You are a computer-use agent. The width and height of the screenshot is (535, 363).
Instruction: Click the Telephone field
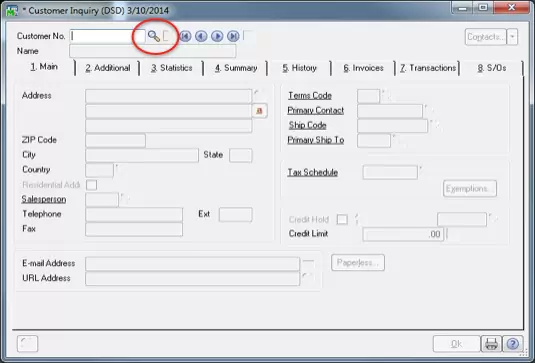pyautogui.click(x=134, y=215)
